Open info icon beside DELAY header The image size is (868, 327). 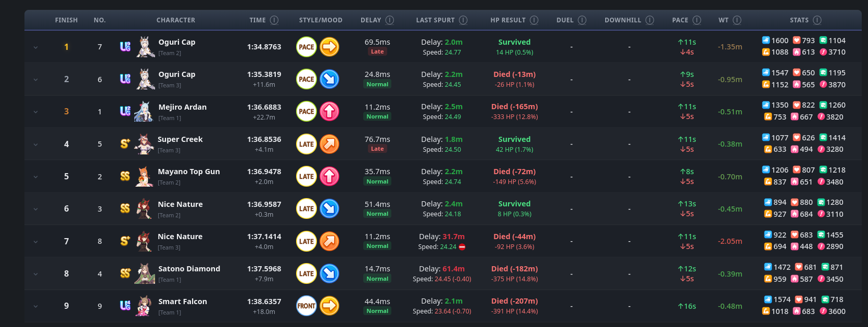coord(390,20)
